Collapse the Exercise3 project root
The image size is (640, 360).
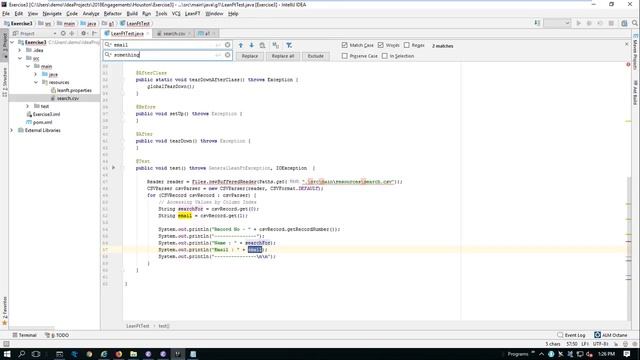tap(12, 42)
